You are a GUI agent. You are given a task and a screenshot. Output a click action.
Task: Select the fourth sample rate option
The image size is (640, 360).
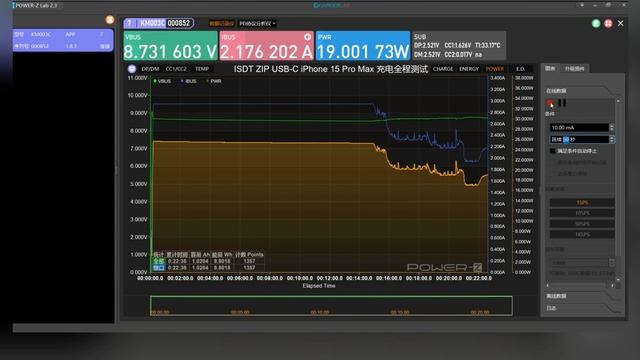tap(582, 234)
